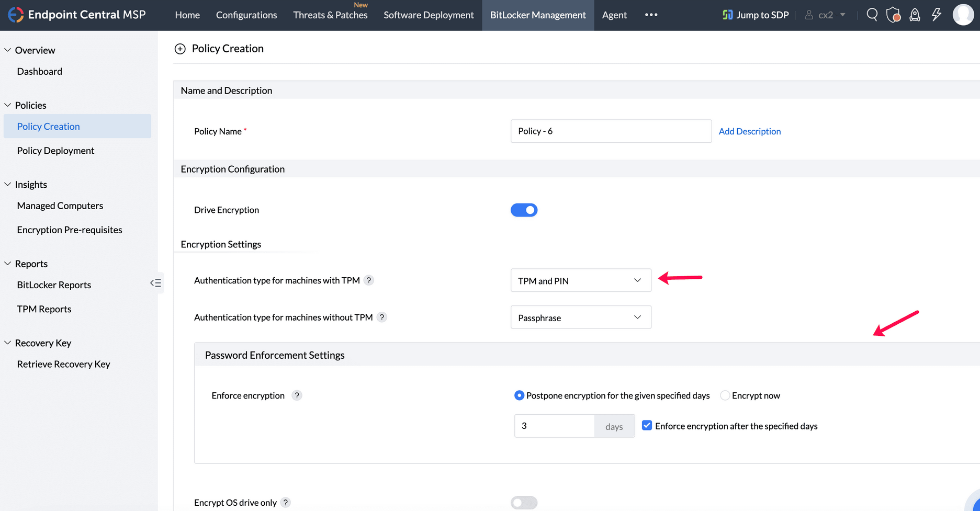Click help icon for machines with TPM
The height and width of the screenshot is (511, 980).
pyautogui.click(x=369, y=280)
